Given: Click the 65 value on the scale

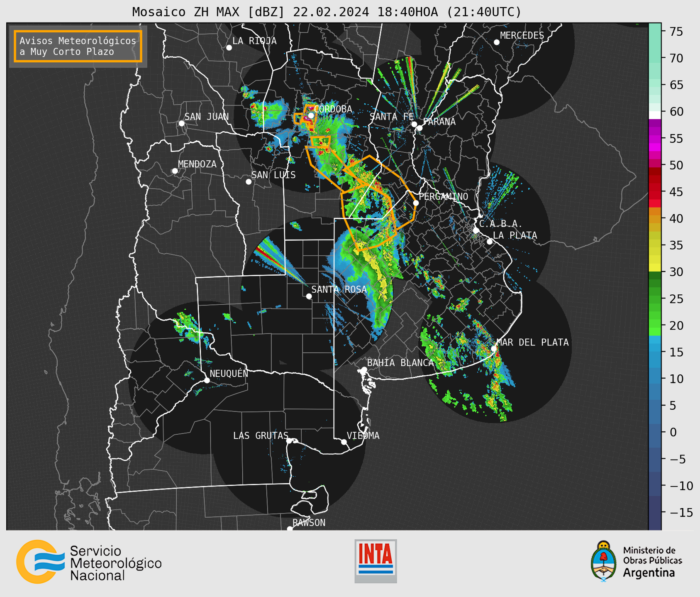Looking at the screenshot, I should click(676, 85).
